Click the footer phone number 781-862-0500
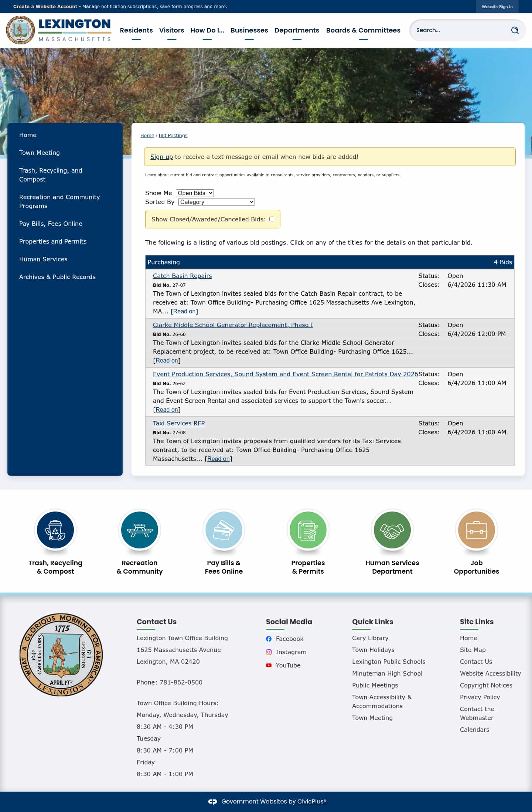Image resolution: width=532 pixels, height=812 pixels. pos(181,682)
